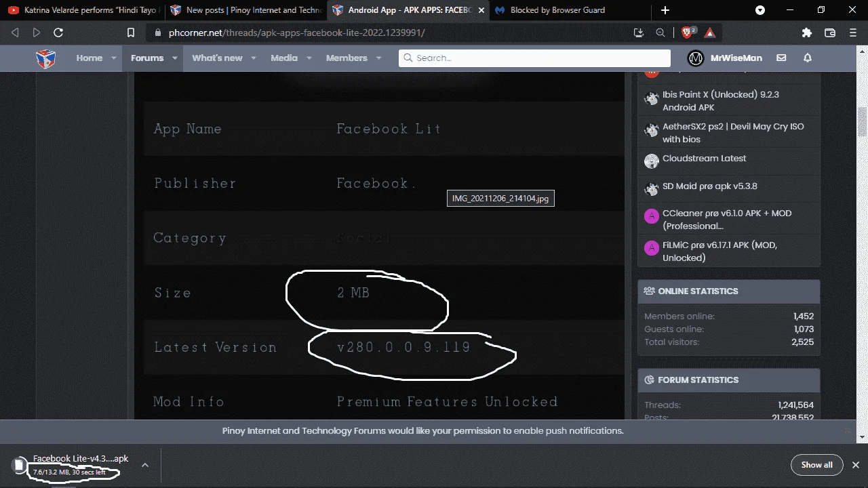Open Ibis Paint X (Unlocked) 9.2.3 thread
This screenshot has height=488, width=868.
[x=721, y=101]
